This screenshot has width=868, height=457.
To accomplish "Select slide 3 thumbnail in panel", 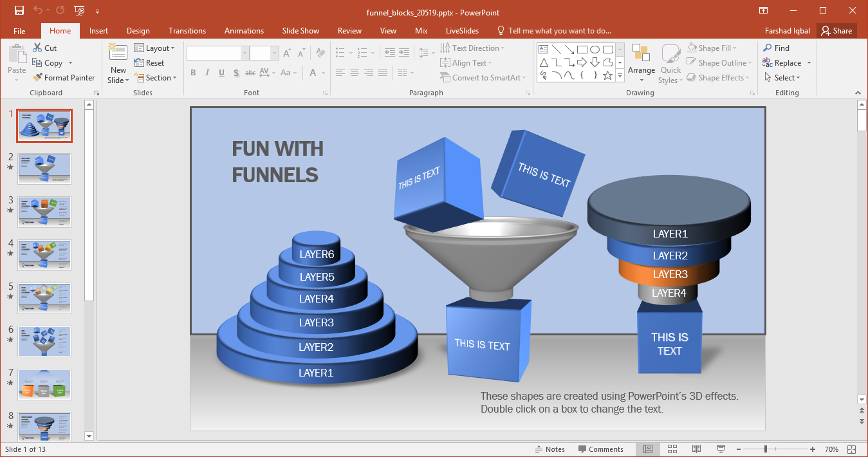I will pos(44,212).
